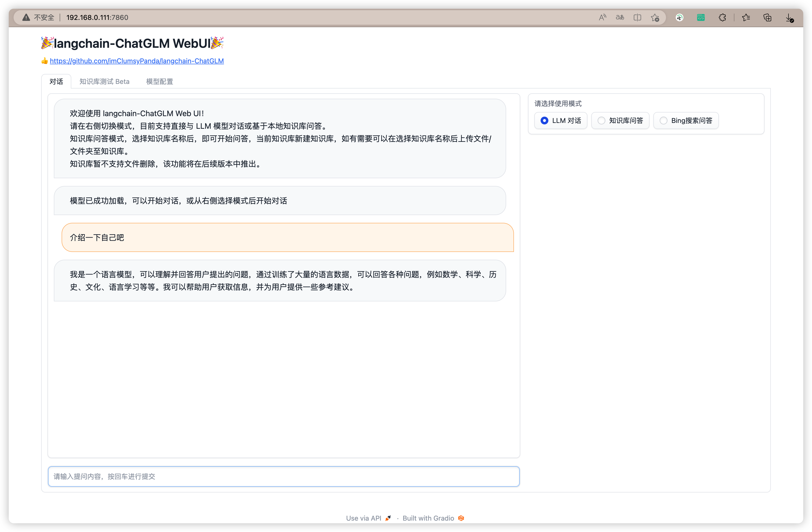Switch to the 知识库测试 Beta tab

point(104,81)
